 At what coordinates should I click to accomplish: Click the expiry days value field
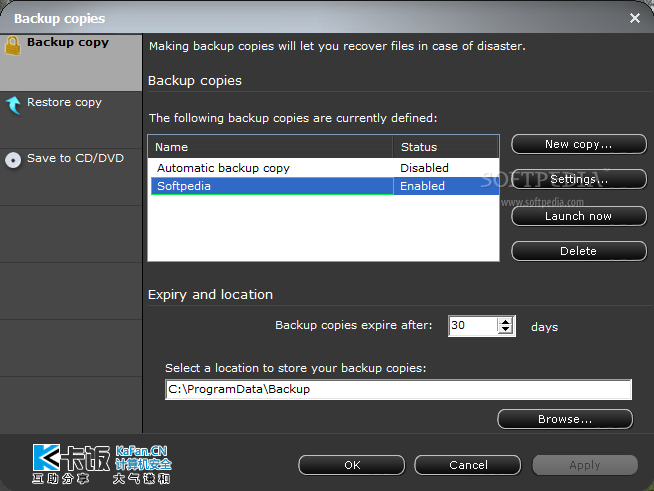pyautogui.click(x=473, y=326)
